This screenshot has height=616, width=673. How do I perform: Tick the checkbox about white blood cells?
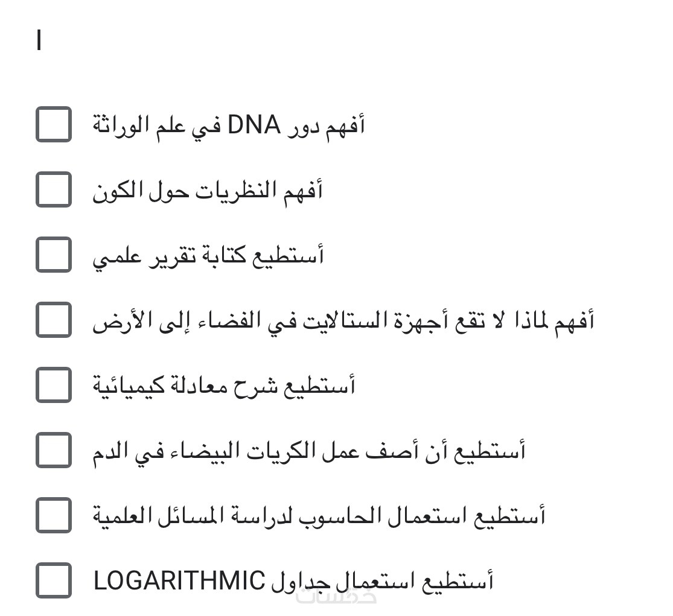(x=54, y=450)
